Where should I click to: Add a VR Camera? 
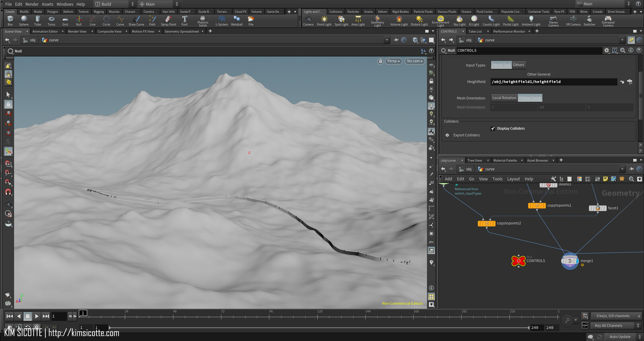[573, 21]
